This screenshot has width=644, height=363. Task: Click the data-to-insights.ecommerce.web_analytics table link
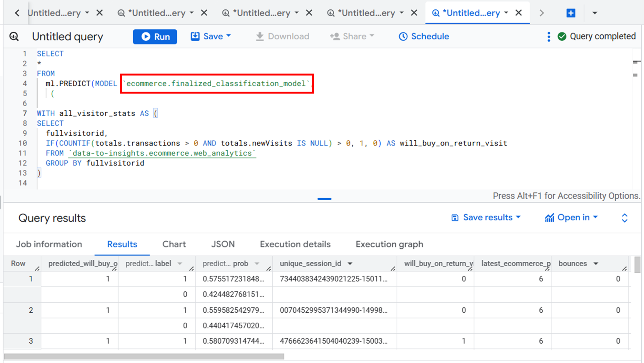point(162,153)
